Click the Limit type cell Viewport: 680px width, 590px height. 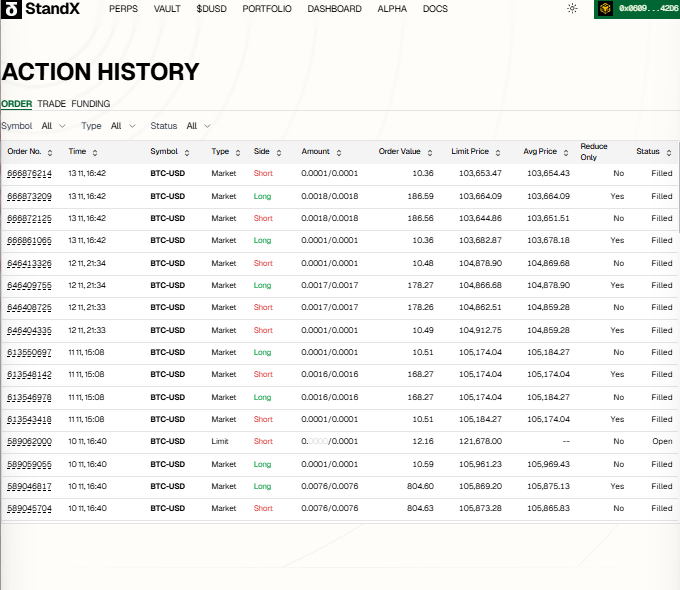[x=220, y=441]
